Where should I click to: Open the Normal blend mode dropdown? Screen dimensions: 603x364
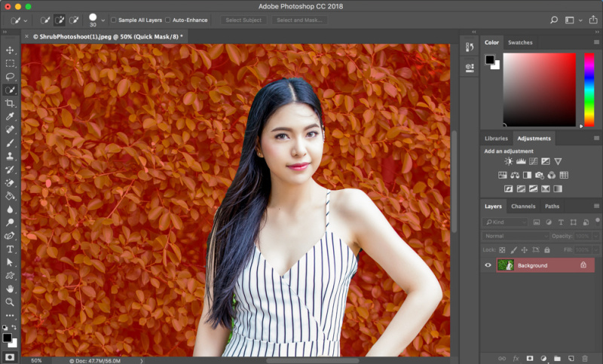516,236
